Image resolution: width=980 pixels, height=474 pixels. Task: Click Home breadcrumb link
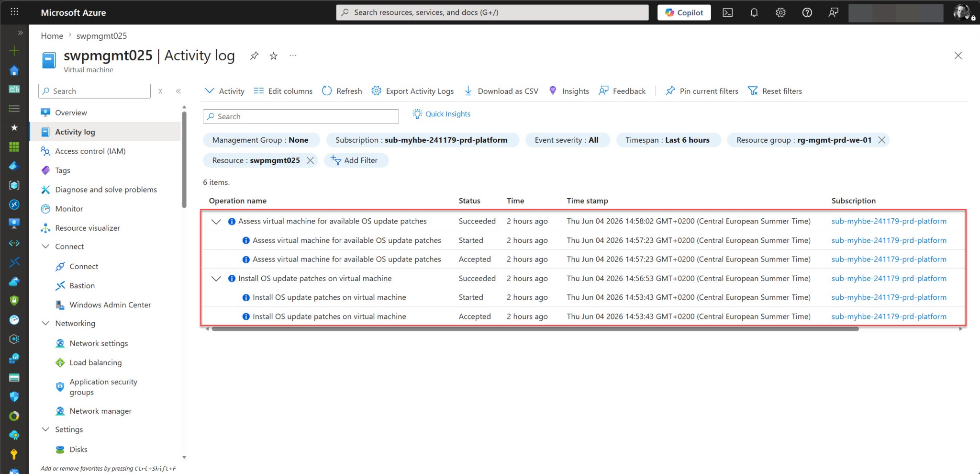pyautogui.click(x=52, y=36)
